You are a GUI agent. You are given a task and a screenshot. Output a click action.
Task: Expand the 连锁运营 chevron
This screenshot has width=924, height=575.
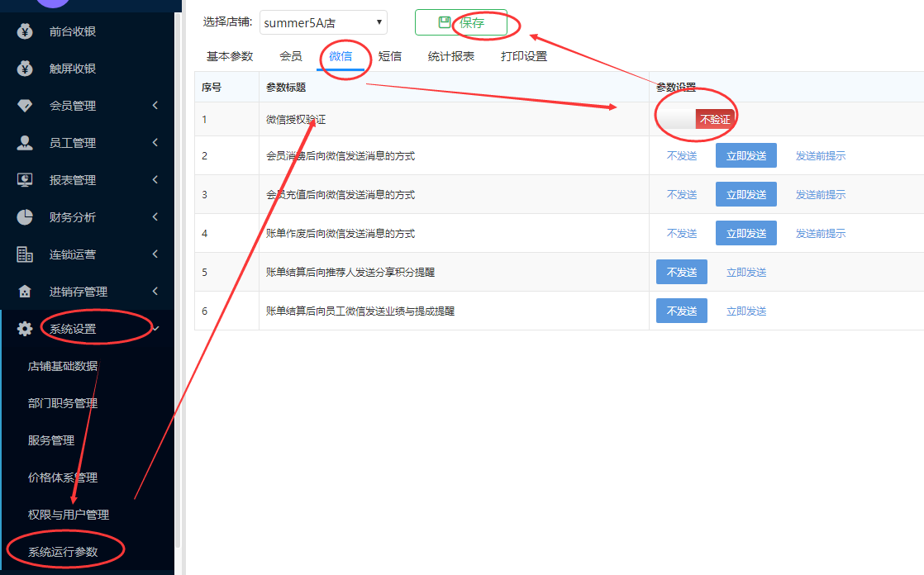pos(155,254)
